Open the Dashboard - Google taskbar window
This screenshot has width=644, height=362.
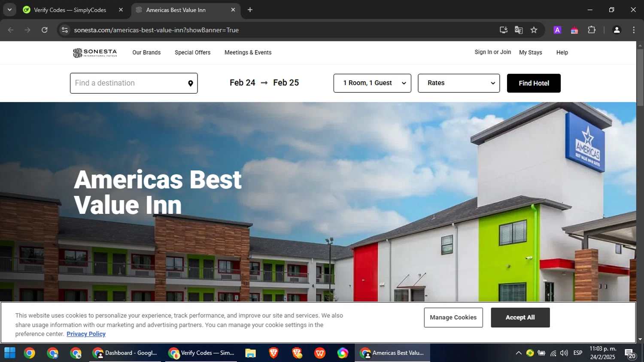125,353
